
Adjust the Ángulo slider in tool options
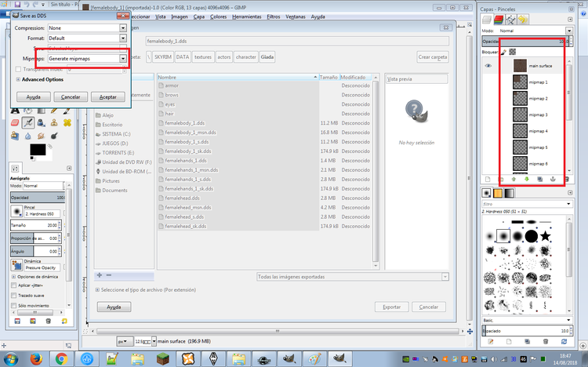(x=34, y=252)
